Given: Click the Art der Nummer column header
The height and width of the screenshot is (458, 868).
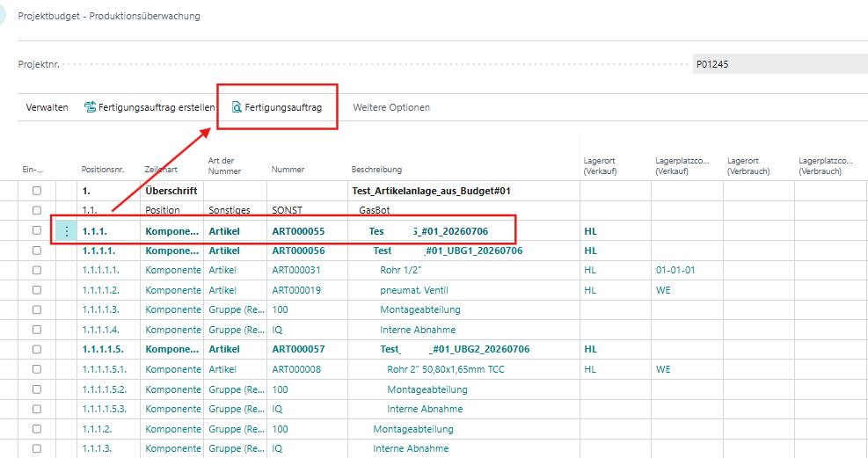Looking at the screenshot, I should (225, 166).
